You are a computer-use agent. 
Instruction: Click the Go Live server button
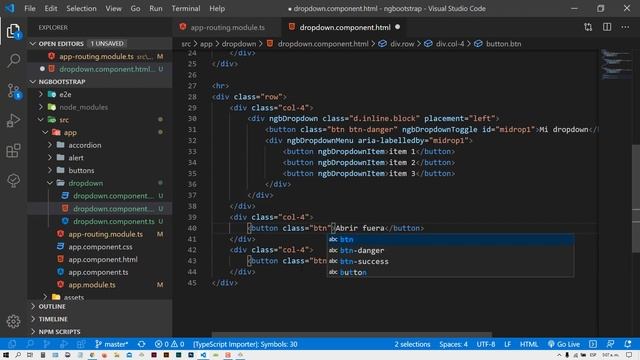[564, 344]
